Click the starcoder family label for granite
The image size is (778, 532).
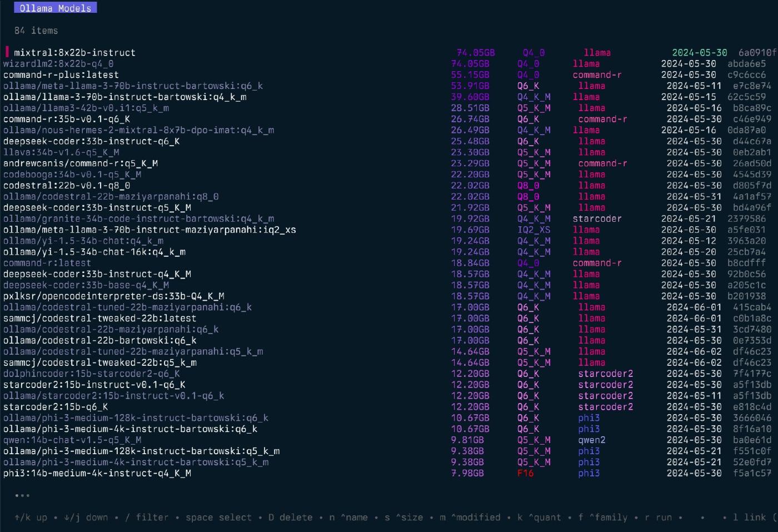tap(597, 219)
